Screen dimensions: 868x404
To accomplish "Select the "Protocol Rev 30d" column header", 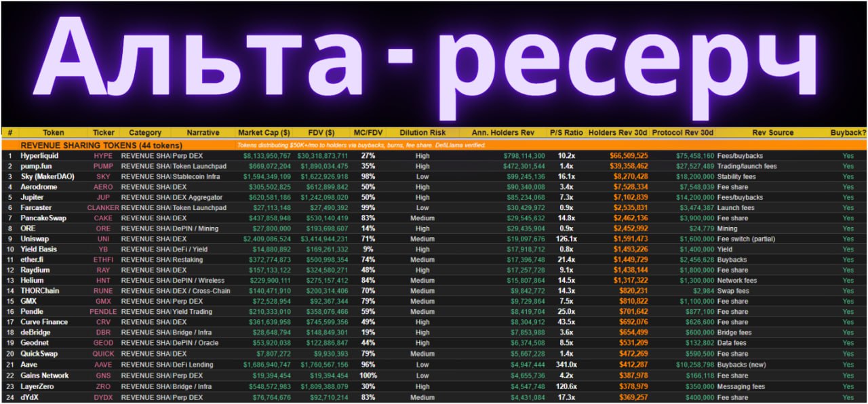I will [683, 133].
